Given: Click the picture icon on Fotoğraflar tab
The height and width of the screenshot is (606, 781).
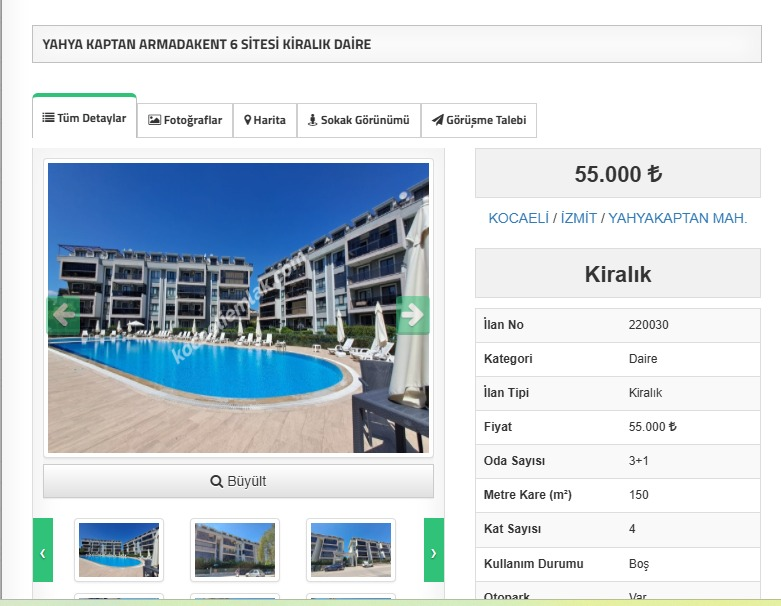Looking at the screenshot, I should 154,120.
